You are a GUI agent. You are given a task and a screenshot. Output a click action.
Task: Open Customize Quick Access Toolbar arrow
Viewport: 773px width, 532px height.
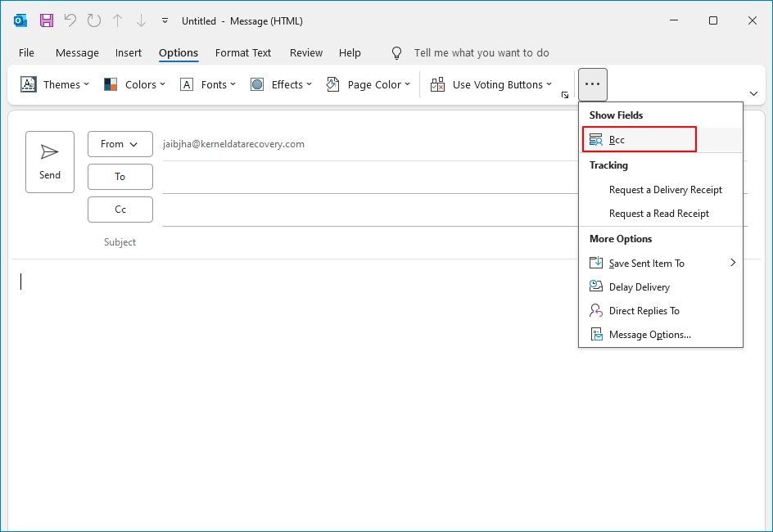[165, 20]
